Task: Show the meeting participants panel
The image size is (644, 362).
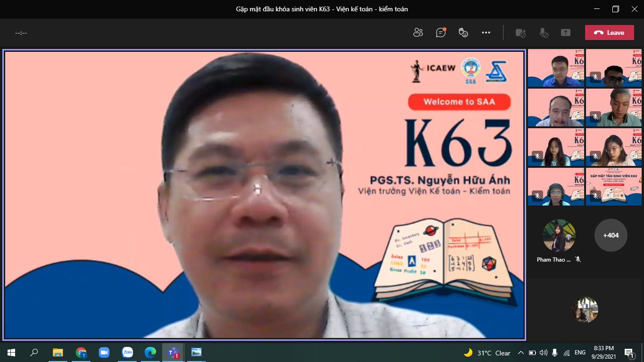Action: [x=418, y=33]
